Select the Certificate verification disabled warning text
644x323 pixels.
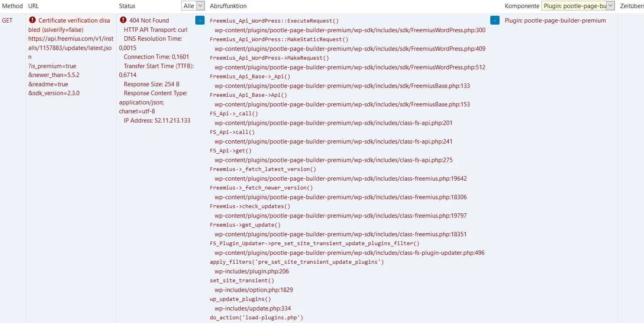pyautogui.click(x=69, y=25)
